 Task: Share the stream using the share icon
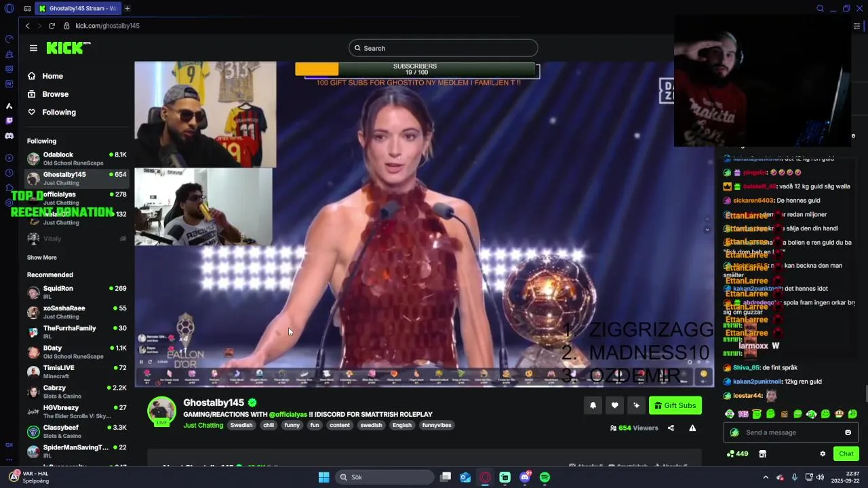(671, 428)
